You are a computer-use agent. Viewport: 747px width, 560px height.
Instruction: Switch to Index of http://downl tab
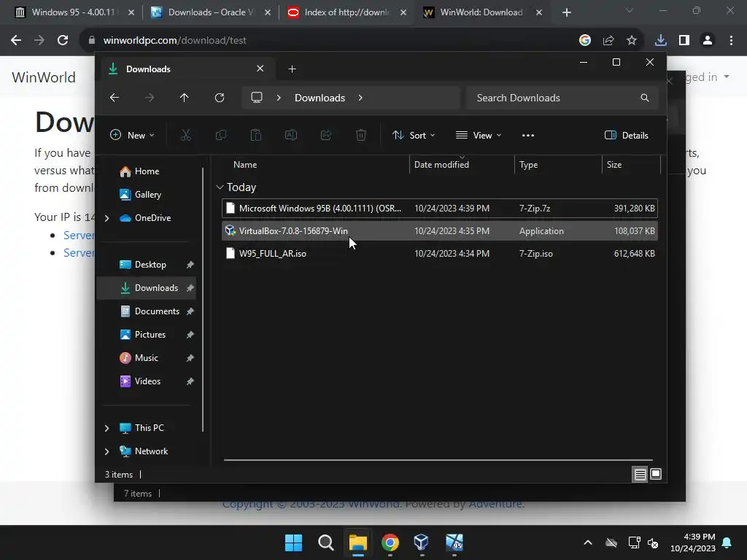347,12
